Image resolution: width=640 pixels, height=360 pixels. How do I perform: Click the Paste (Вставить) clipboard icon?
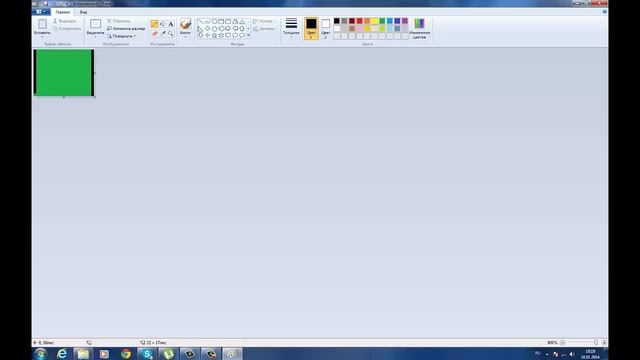click(42, 24)
